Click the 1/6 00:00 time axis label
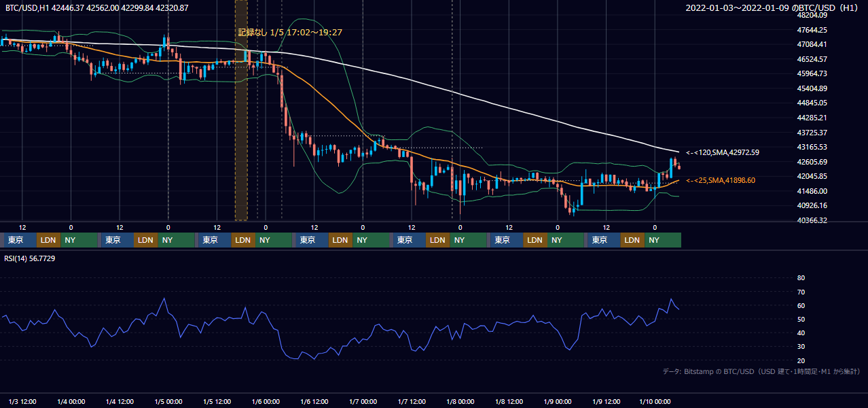Viewport: 868px width, 408px height. (x=266, y=401)
